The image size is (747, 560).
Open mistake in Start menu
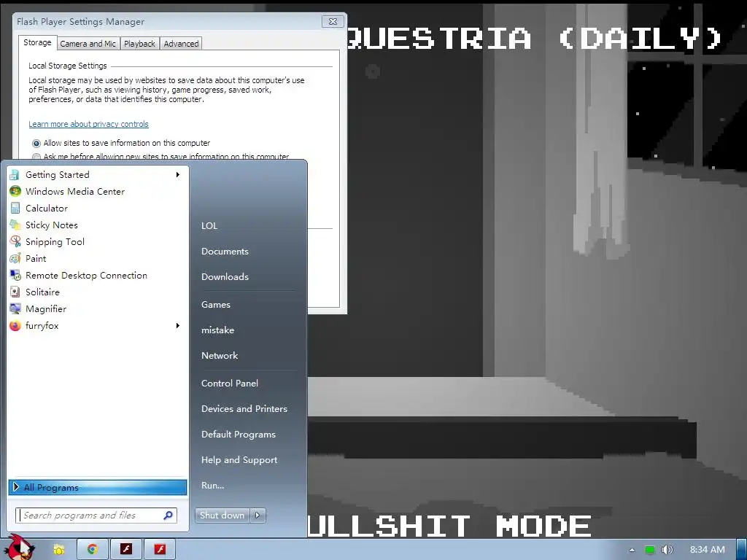[x=217, y=330]
